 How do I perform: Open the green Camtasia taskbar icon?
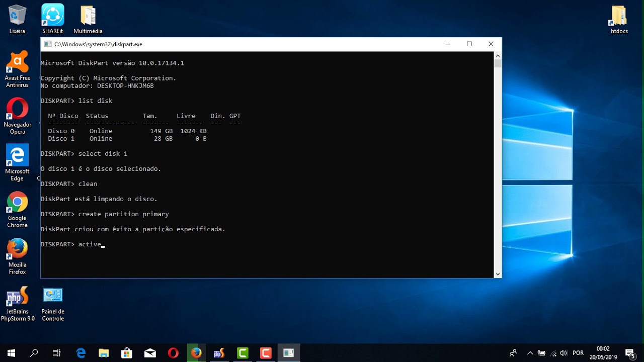coord(243,353)
